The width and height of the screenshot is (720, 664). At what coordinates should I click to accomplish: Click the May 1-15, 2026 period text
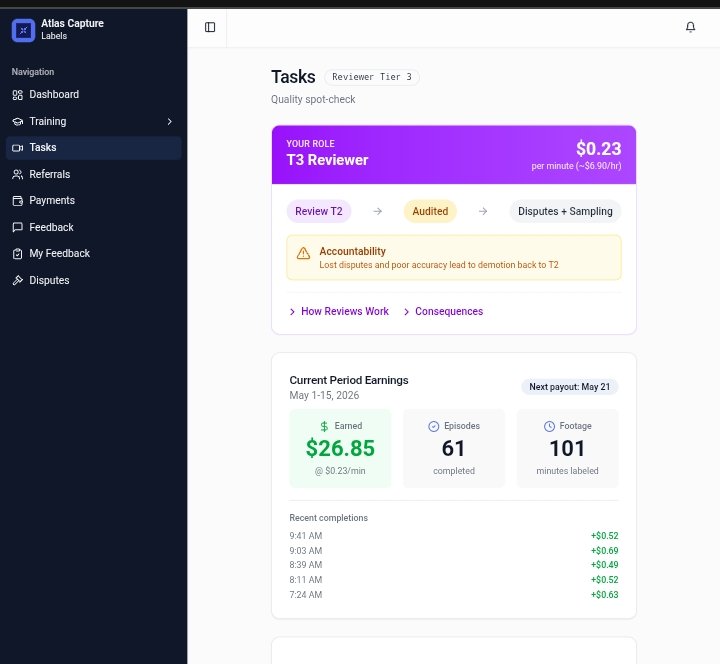[x=324, y=395]
